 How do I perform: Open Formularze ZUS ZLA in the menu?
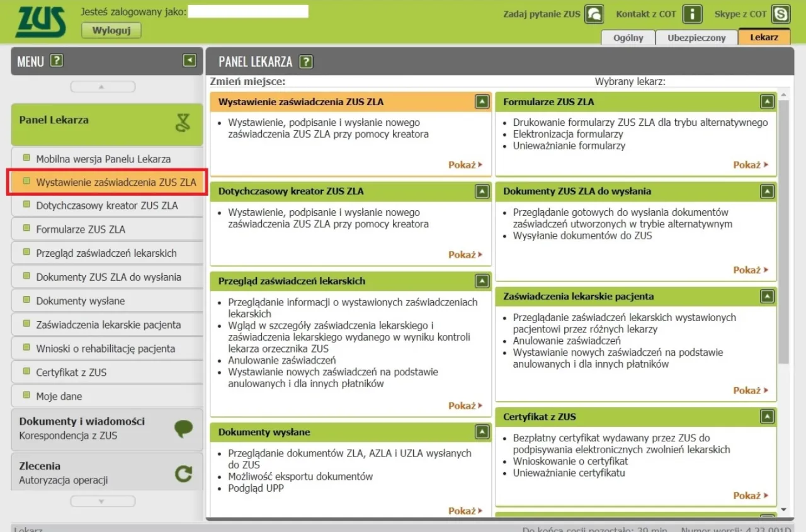[107, 229]
